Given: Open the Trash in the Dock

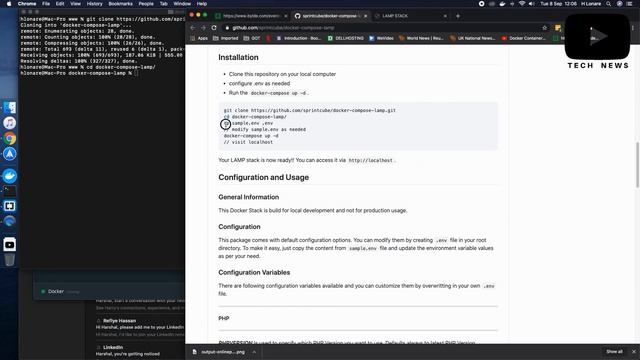Looking at the screenshot, I should 9,260.
